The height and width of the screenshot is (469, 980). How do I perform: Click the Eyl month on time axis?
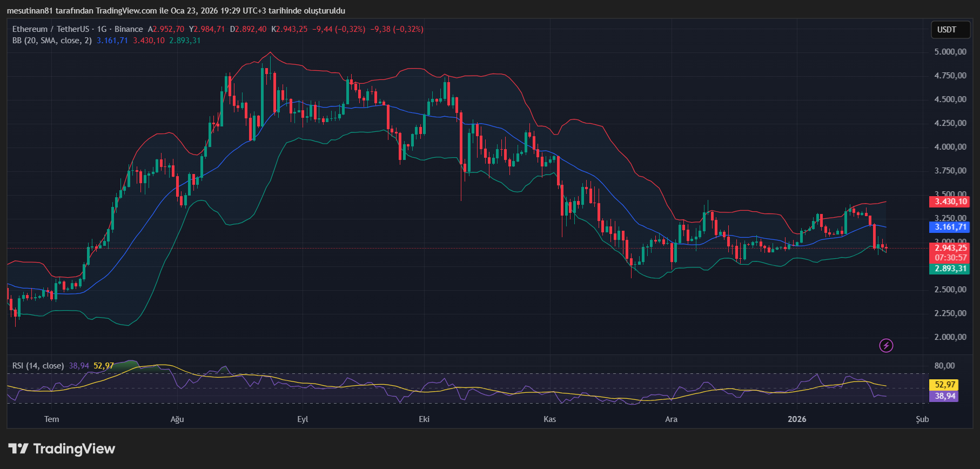[303, 419]
